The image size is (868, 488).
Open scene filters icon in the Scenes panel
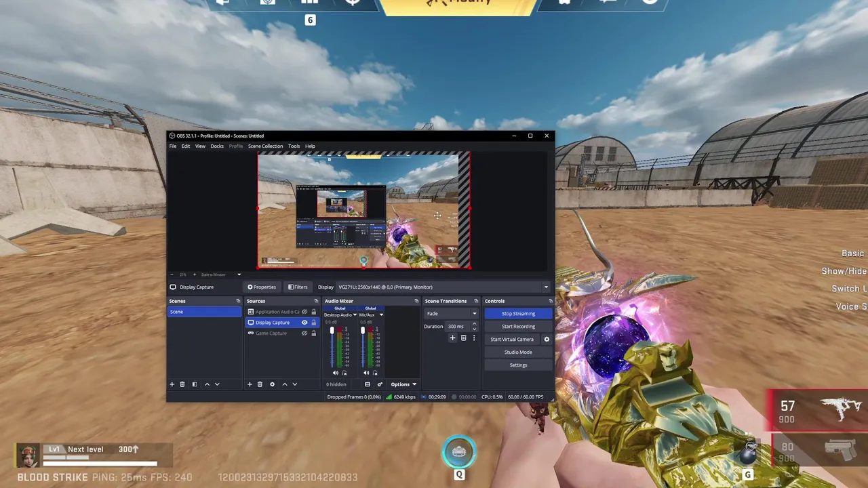point(195,384)
